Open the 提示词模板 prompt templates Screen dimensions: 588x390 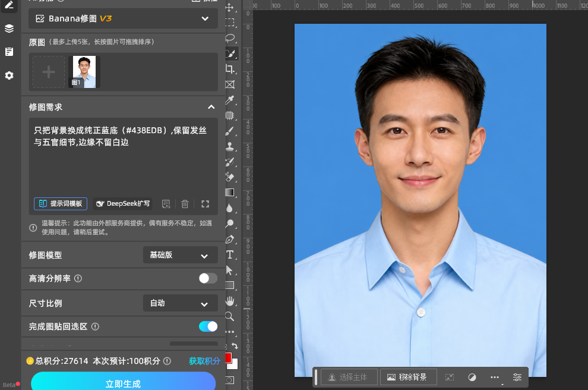click(x=61, y=204)
